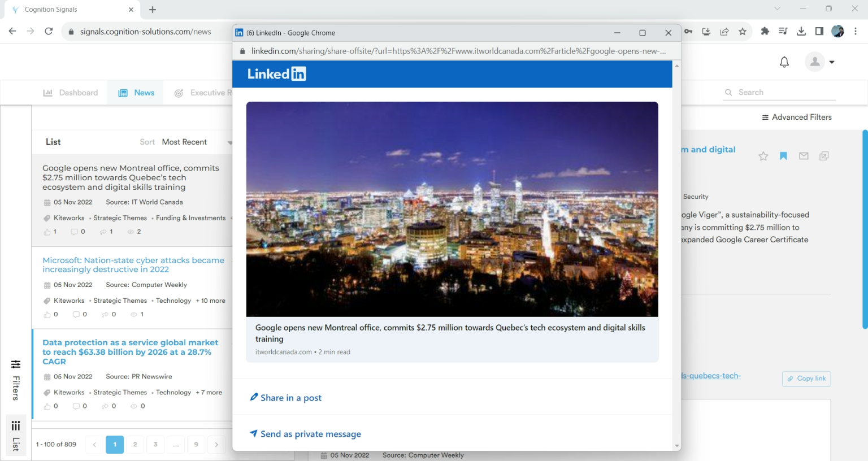This screenshot has width=868, height=461.
Task: Open the Chrome downloads icon
Action: click(x=801, y=32)
